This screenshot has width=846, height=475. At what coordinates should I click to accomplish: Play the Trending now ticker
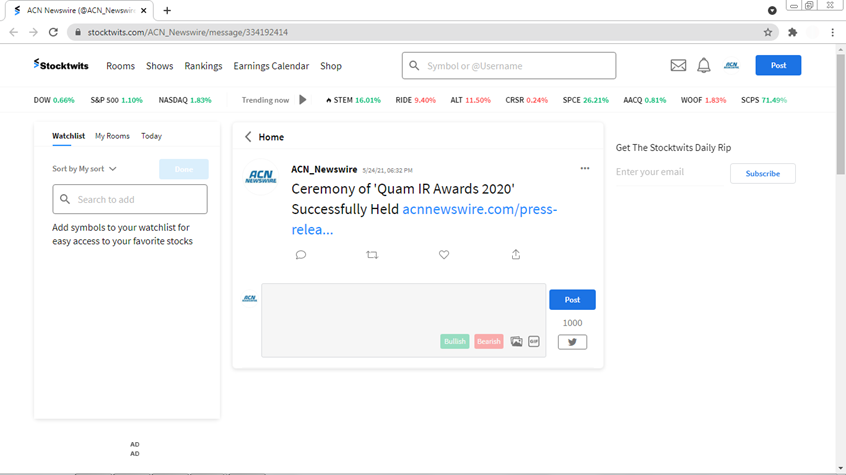303,100
